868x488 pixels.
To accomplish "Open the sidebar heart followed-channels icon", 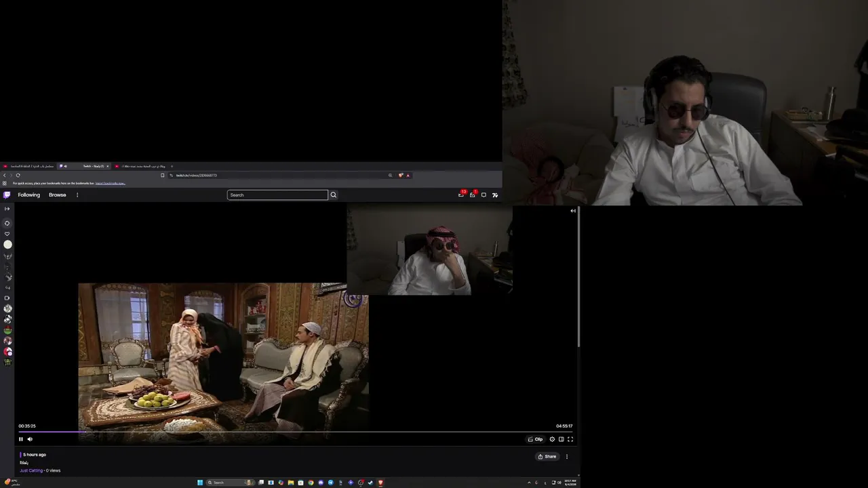I will [x=7, y=234].
